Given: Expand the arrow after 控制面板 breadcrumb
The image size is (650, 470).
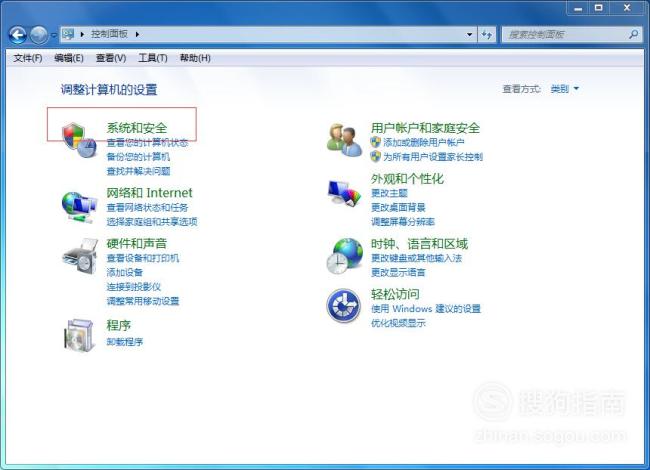Looking at the screenshot, I should click(137, 34).
